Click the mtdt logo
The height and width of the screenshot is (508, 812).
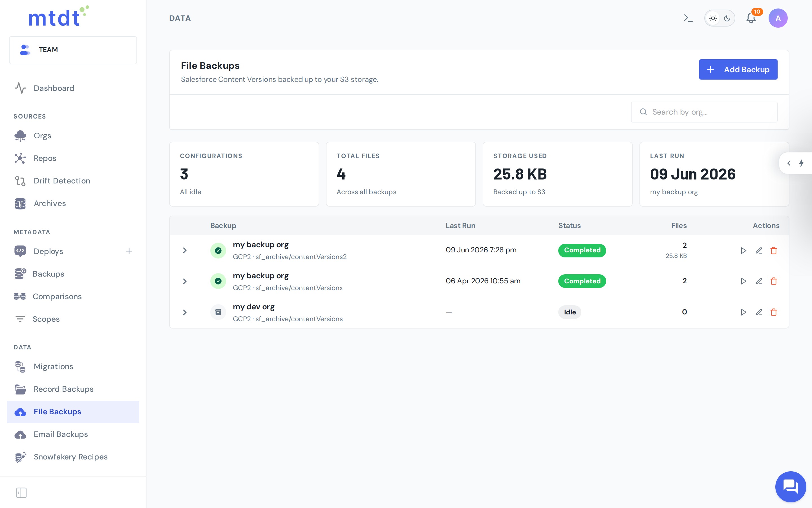coord(58,16)
